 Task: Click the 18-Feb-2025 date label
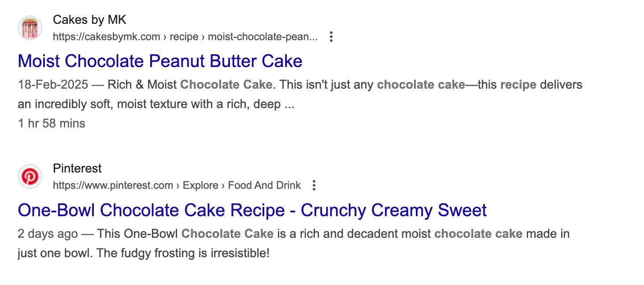53,84
